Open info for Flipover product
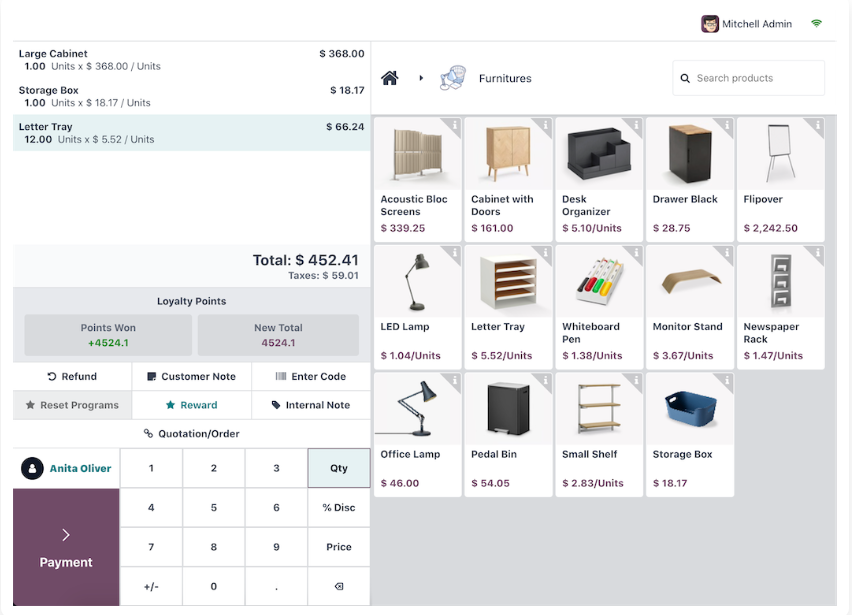 [817, 125]
